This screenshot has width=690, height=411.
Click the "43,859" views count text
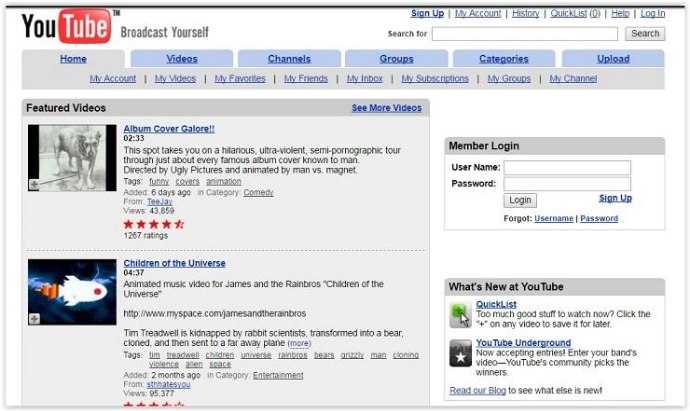point(162,211)
